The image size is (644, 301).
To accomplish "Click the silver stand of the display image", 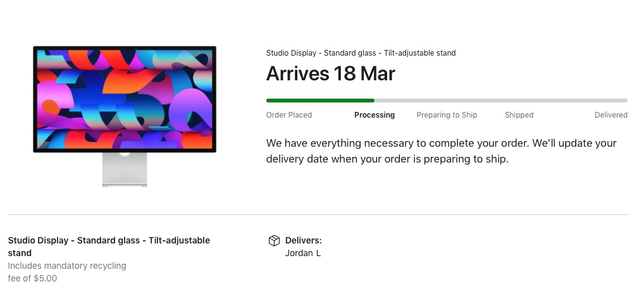I will (125, 170).
